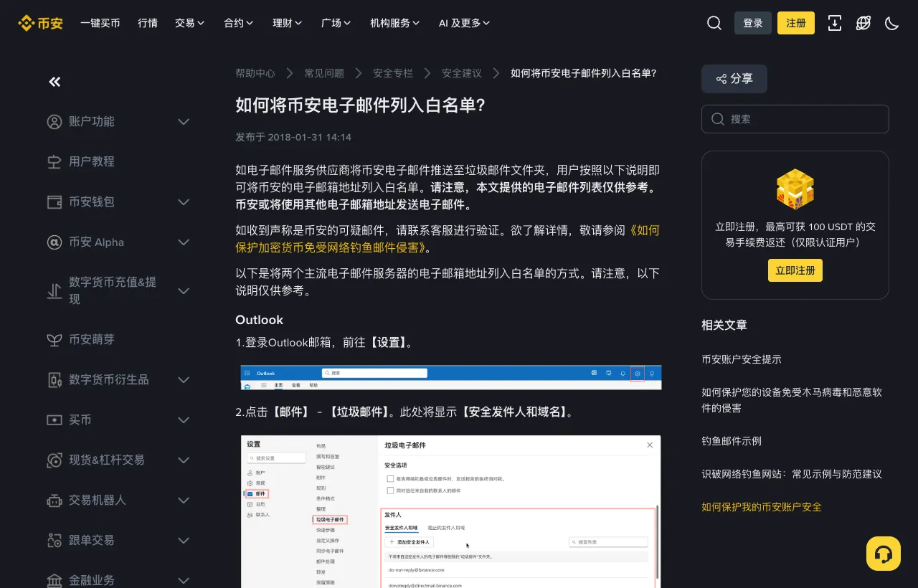This screenshot has height=588, width=918.
Task: Select 一键买币 in the top navigation
Action: [x=100, y=23]
